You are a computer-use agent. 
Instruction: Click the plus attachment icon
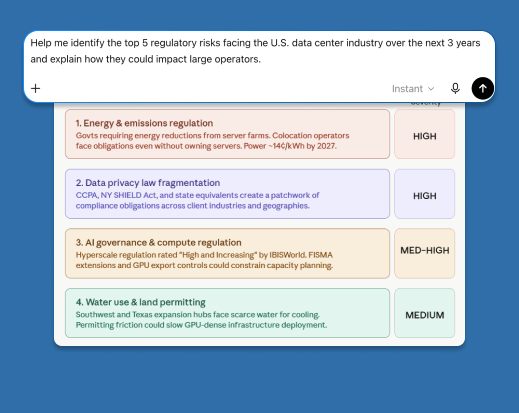[35, 88]
